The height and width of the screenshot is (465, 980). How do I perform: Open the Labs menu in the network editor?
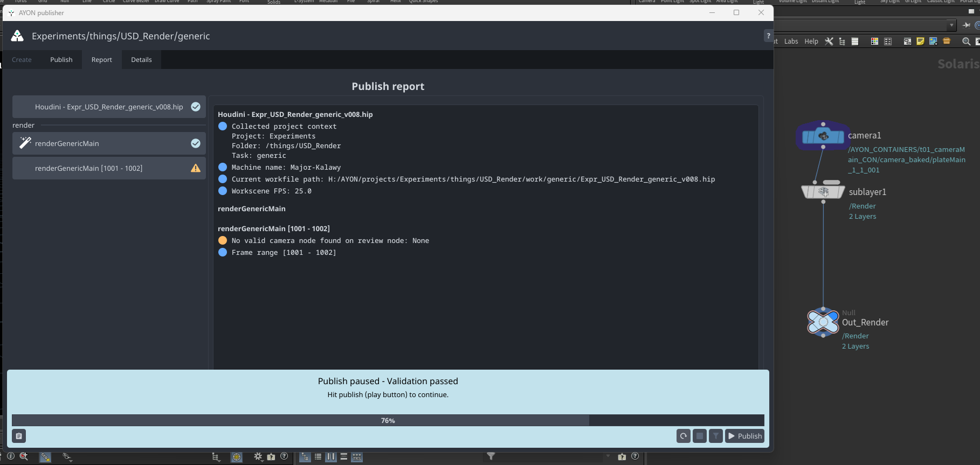(x=791, y=41)
